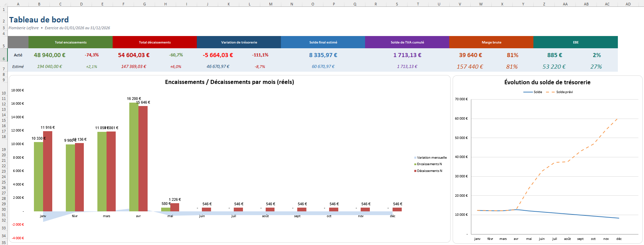Click the Plomberie Lefèvre exercice subtitle
The width and height of the screenshot is (644, 245).
[x=59, y=28]
